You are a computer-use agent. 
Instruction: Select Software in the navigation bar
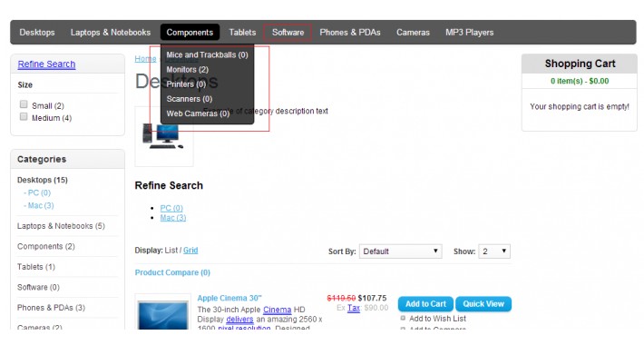pos(288,32)
